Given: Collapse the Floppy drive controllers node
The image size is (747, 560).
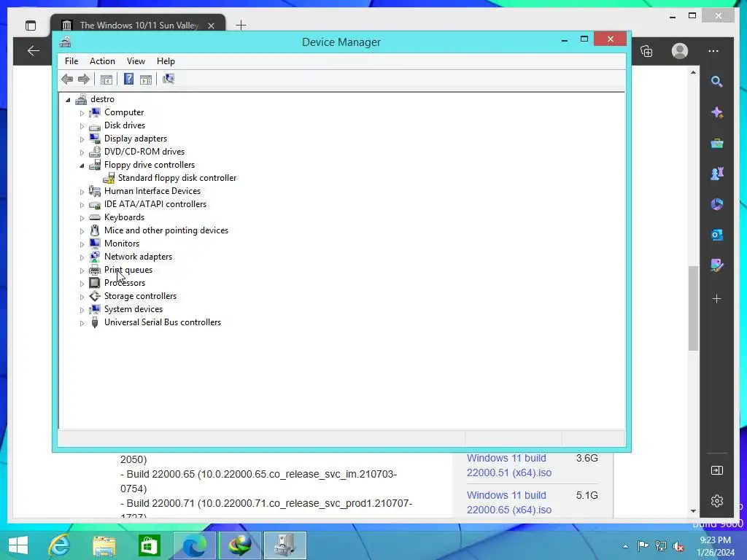Looking at the screenshot, I should (82, 166).
